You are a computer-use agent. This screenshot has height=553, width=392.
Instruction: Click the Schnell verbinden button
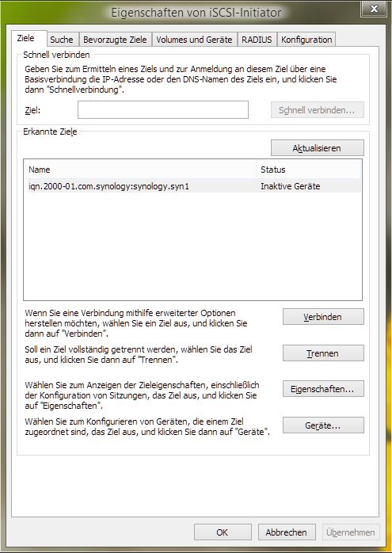317,110
